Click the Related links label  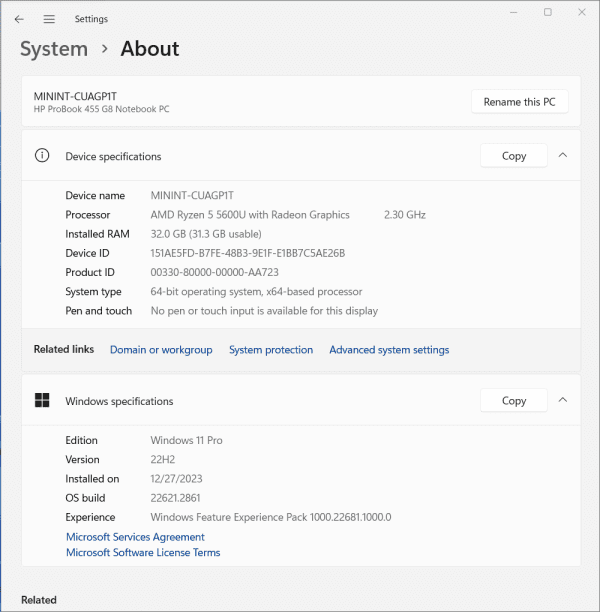pyautogui.click(x=64, y=349)
